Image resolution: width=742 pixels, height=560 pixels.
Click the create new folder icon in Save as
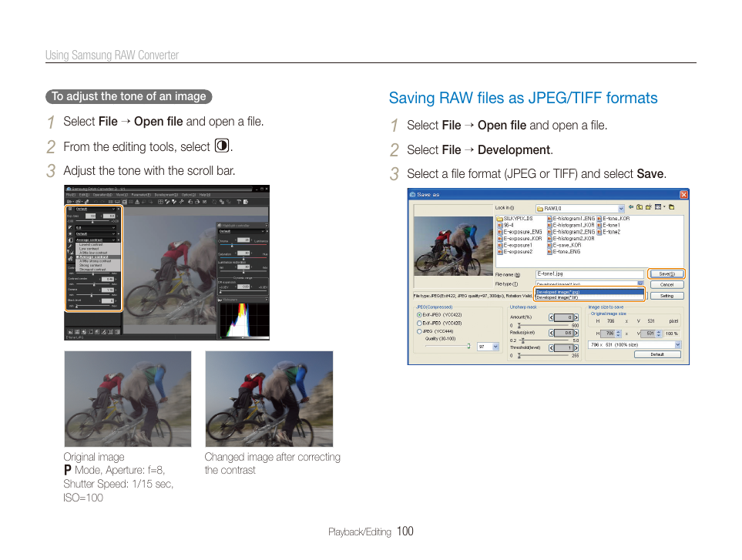pos(648,207)
